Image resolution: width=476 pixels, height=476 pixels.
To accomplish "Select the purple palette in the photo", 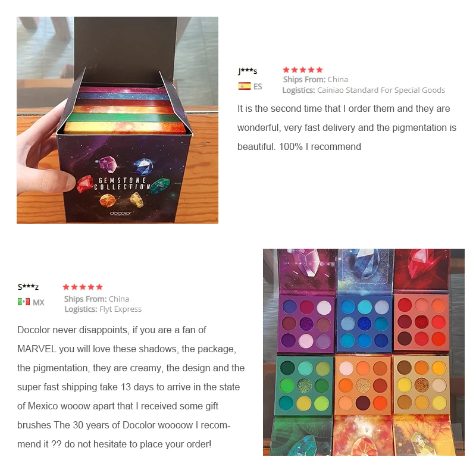I will [306, 324].
